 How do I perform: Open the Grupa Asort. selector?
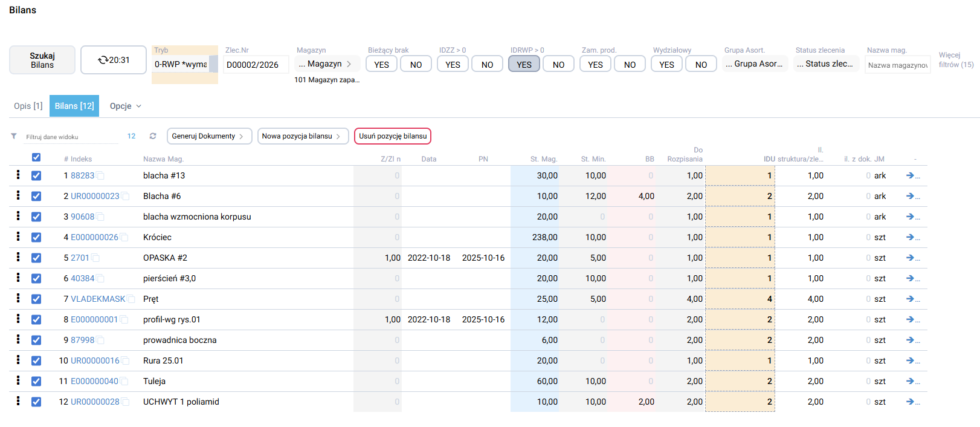tap(755, 64)
